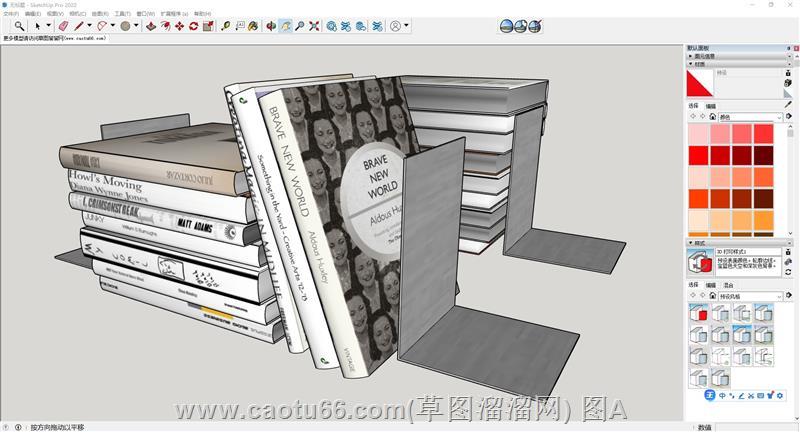This screenshot has width=800, height=432.
Task: Click the materials details arrow button
Action: point(789,117)
